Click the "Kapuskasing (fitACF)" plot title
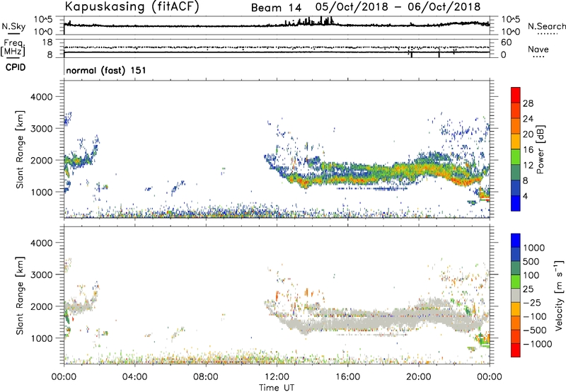 point(132,6)
